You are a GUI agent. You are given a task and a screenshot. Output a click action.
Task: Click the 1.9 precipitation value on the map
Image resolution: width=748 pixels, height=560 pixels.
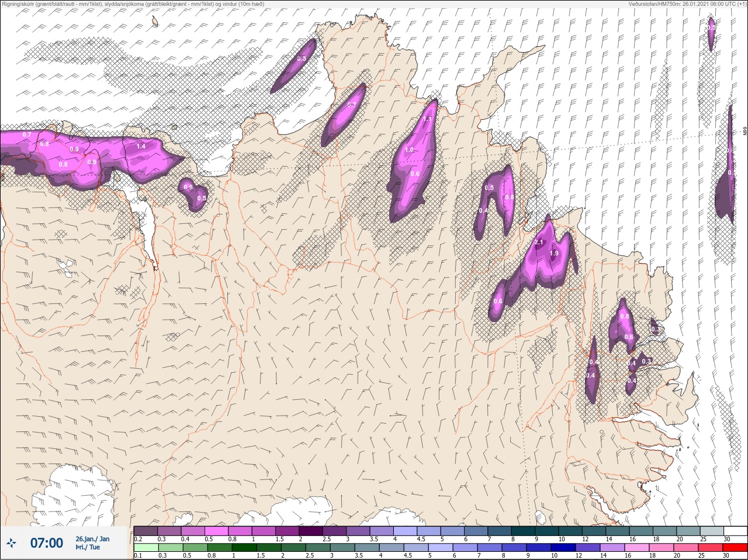555,253
